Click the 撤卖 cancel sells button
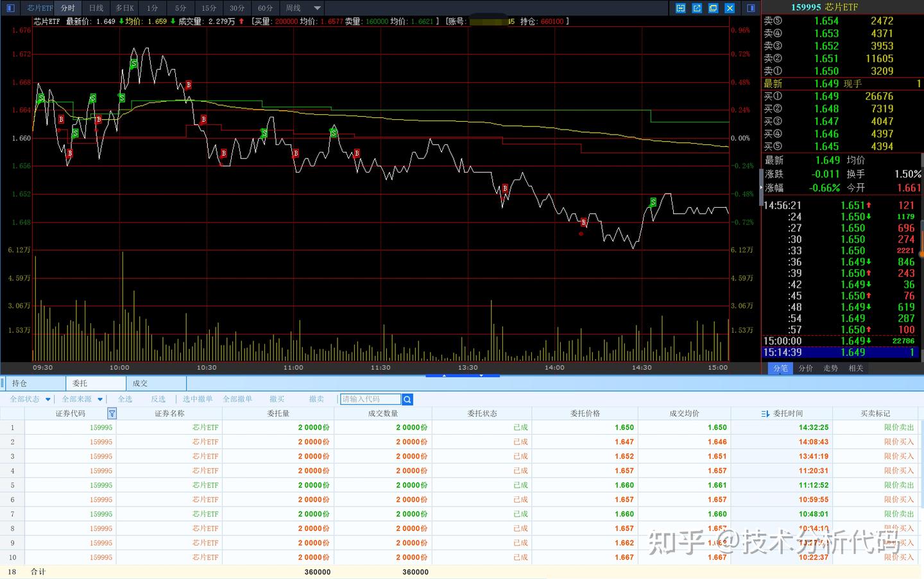The image size is (924, 579). [316, 399]
